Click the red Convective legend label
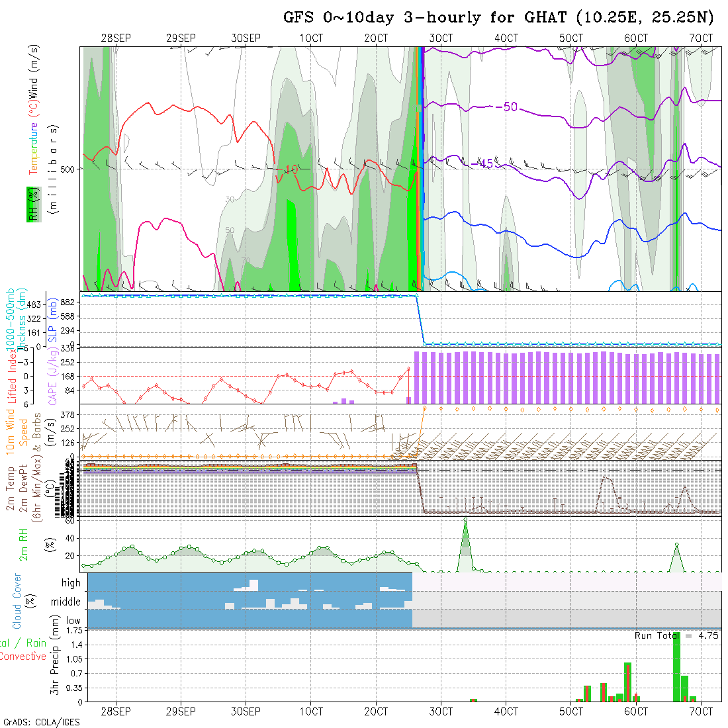The image size is (728, 728). tap(23, 657)
